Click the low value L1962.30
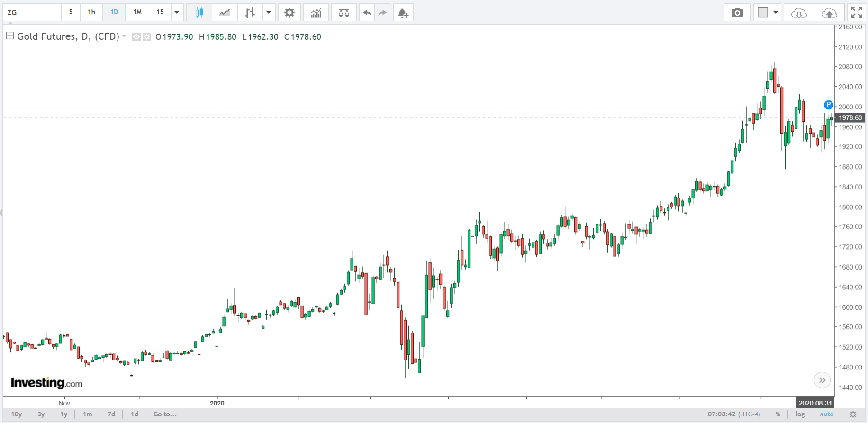 point(260,37)
